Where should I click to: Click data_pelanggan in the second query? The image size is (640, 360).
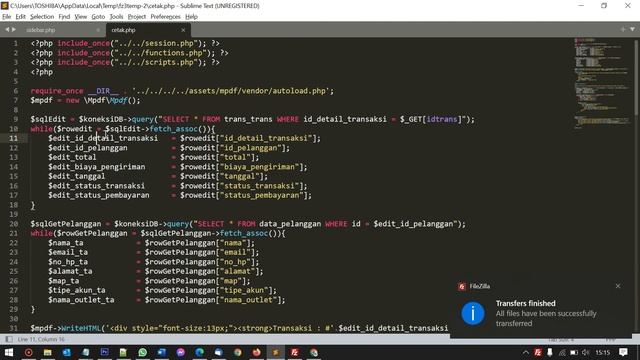tap(290, 224)
